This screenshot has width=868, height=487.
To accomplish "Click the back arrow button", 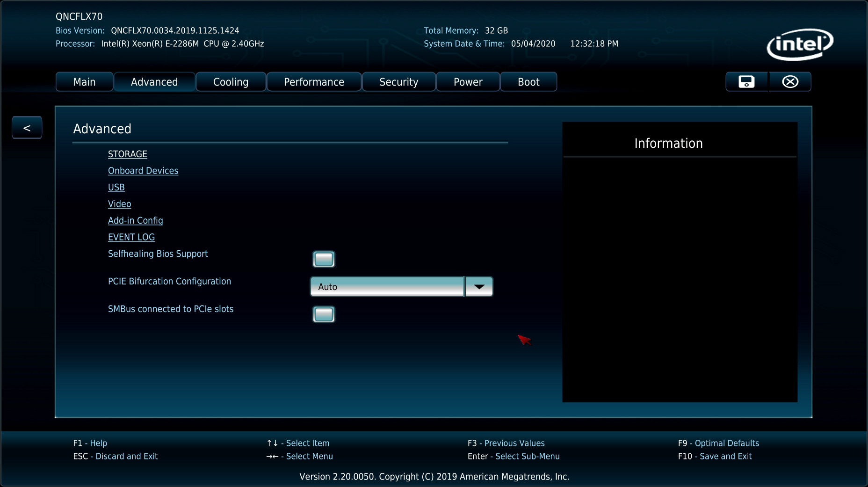I will click(x=27, y=128).
